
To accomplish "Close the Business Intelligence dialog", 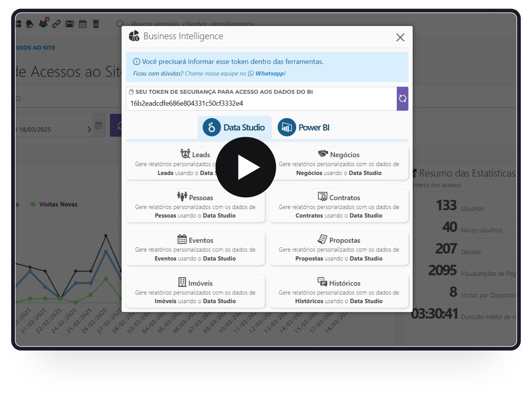I will click(400, 38).
